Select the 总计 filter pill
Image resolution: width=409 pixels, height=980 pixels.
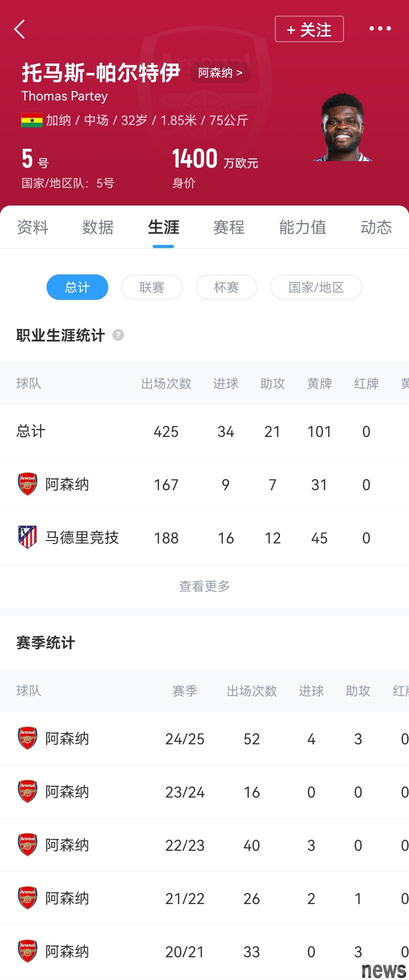[x=77, y=287]
